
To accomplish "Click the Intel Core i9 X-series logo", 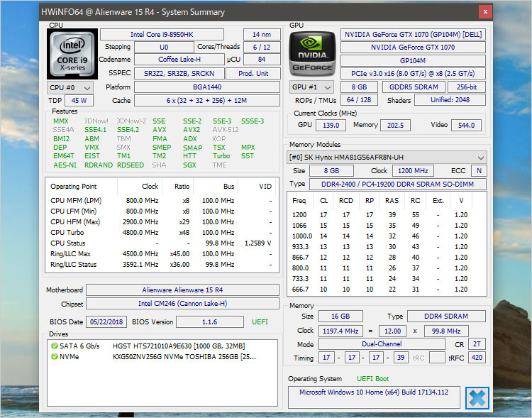I will tap(72, 54).
